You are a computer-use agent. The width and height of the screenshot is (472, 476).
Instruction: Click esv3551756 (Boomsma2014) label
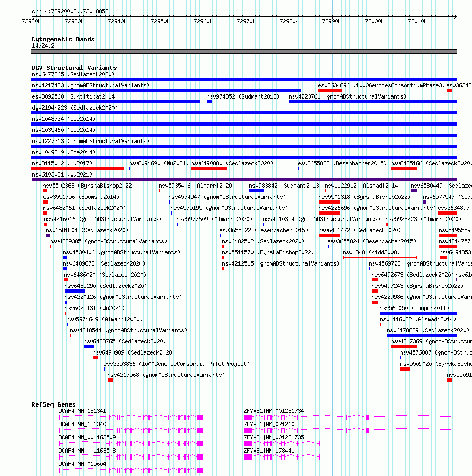(81, 197)
